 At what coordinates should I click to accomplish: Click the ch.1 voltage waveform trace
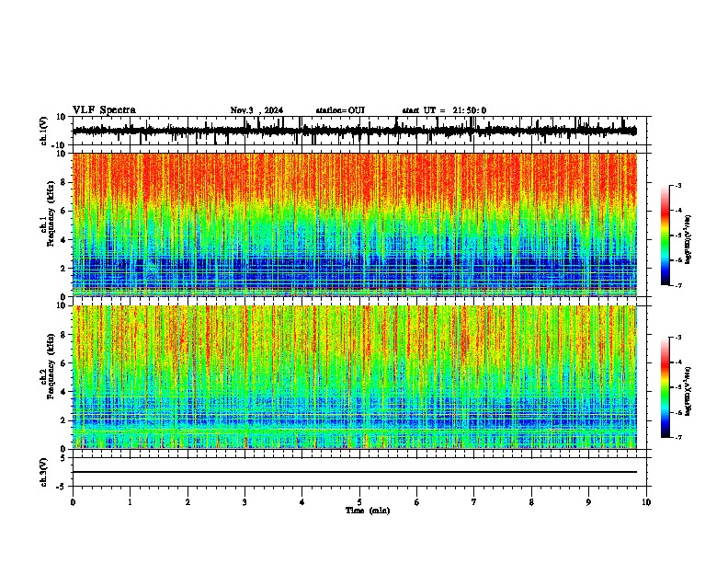pos(355,131)
